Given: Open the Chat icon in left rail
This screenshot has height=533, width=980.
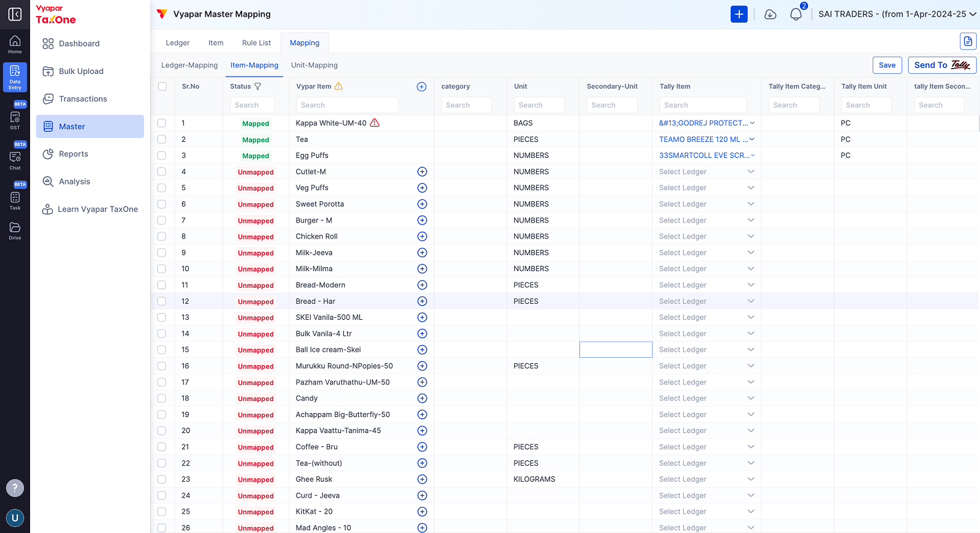Looking at the screenshot, I should pyautogui.click(x=15, y=159).
